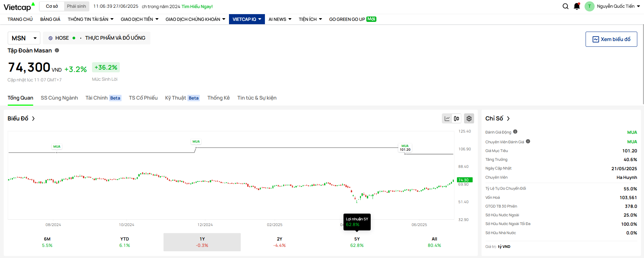Screen dimensions: 644x258
Task: Open the notifications bell
Action: tap(577, 6)
